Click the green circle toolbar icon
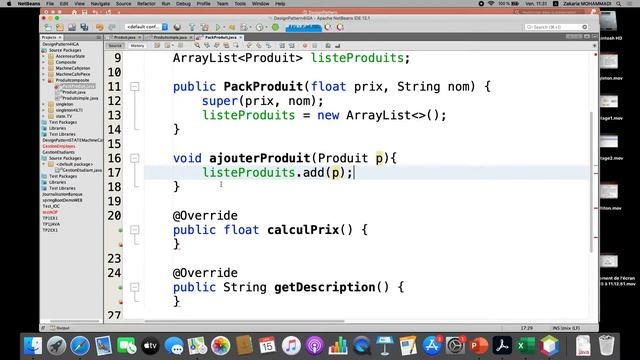 coord(276,27)
